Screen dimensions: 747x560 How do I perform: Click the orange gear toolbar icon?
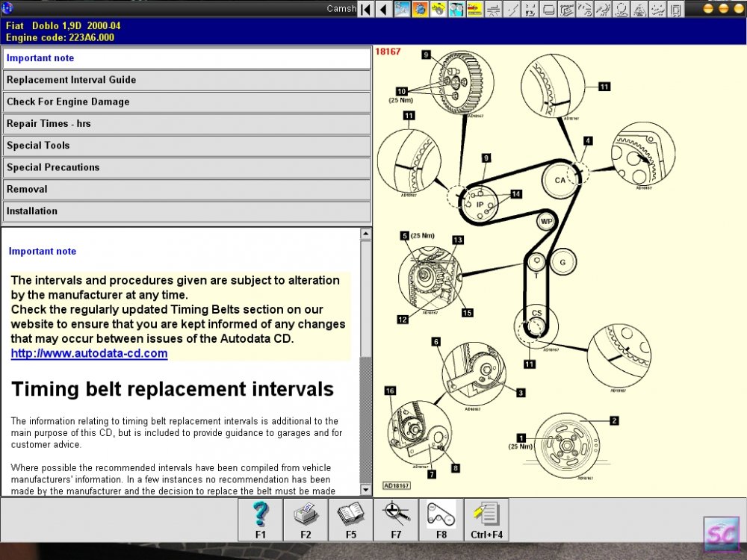420,9
